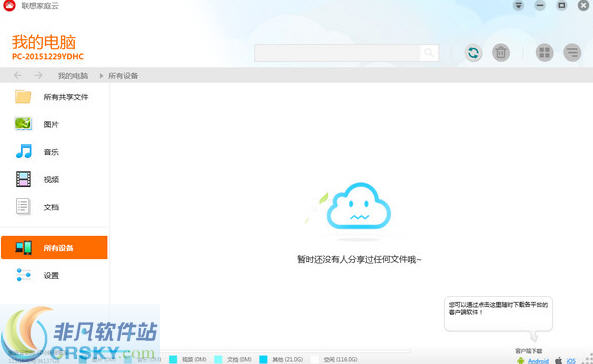Click the Android robot icon
The width and height of the screenshot is (593, 364).
[521, 361]
